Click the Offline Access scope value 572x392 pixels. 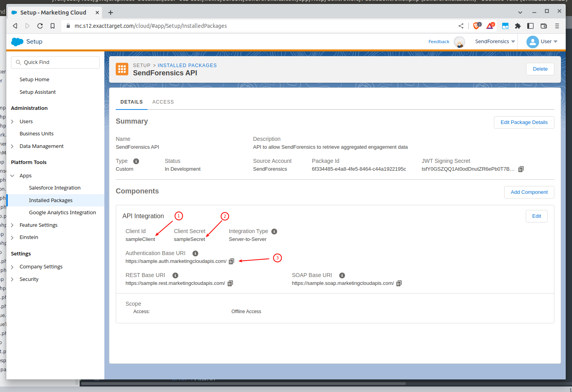coord(246,312)
